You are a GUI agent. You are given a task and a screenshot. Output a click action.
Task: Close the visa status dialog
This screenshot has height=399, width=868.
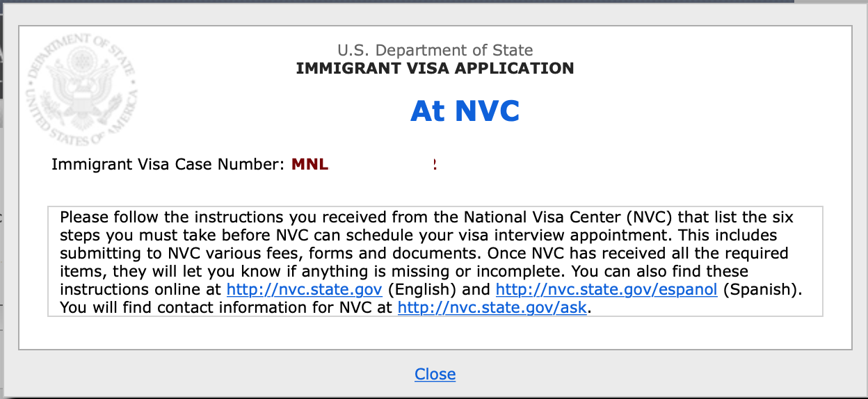pos(435,374)
